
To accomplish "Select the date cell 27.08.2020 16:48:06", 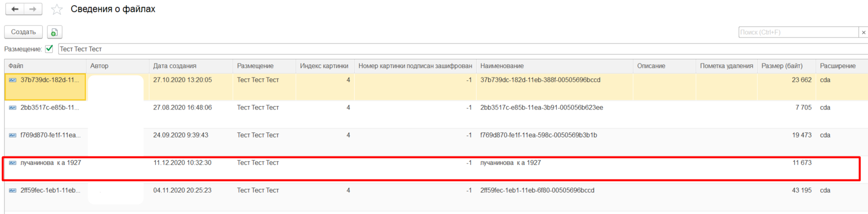I will coord(182,107).
